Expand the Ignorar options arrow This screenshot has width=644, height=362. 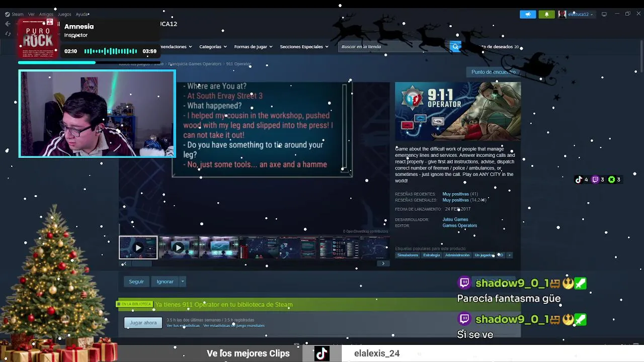[x=183, y=282]
